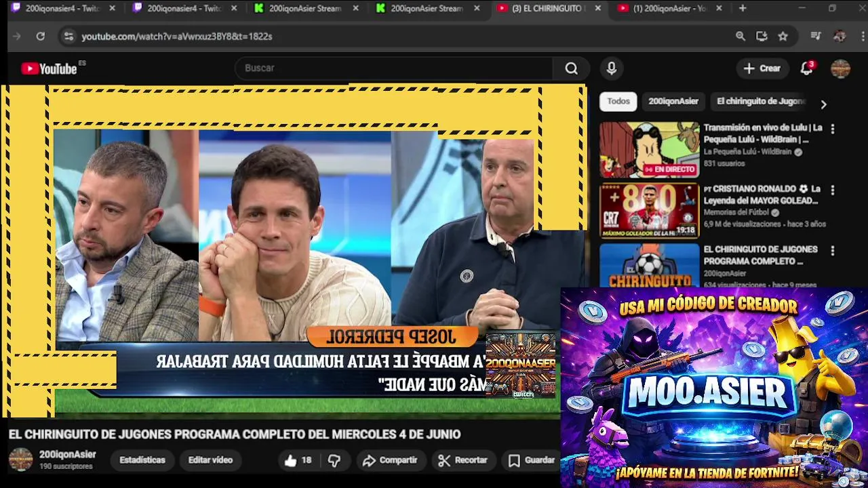Screen dimensions: 868x488
Task: Open 200iqonAsier channel avatar below the video
Action: click(x=20, y=460)
